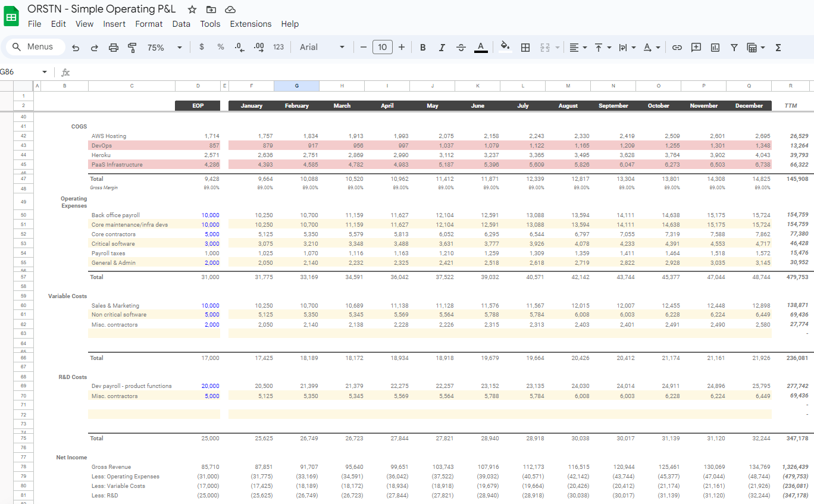
Task: Open the text rotation dropdown
Action: point(652,48)
